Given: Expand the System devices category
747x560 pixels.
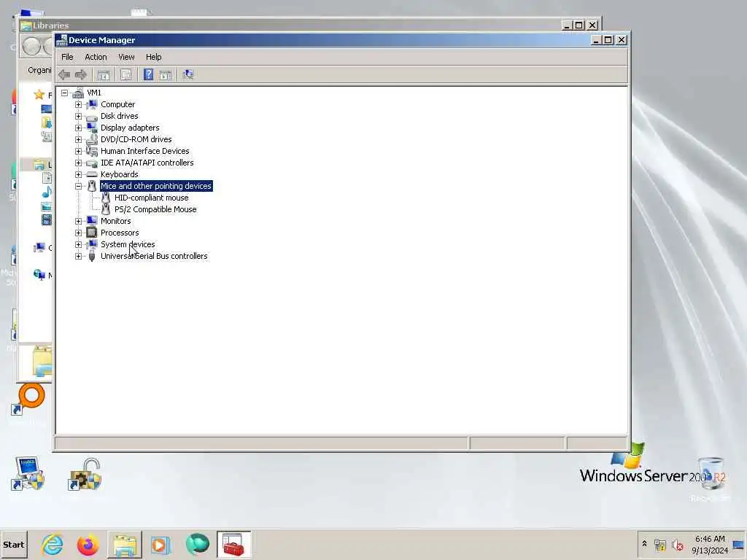Looking at the screenshot, I should tap(78, 244).
